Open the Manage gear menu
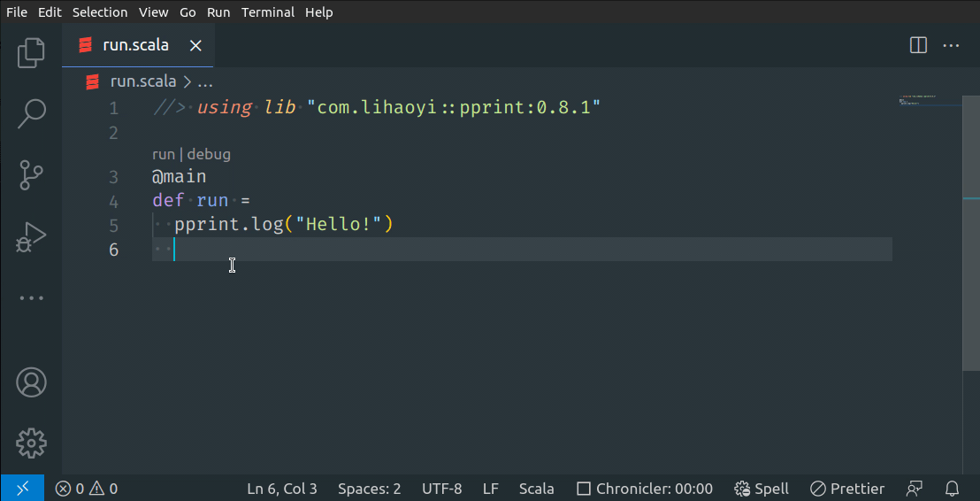The image size is (980, 501). coord(31,443)
